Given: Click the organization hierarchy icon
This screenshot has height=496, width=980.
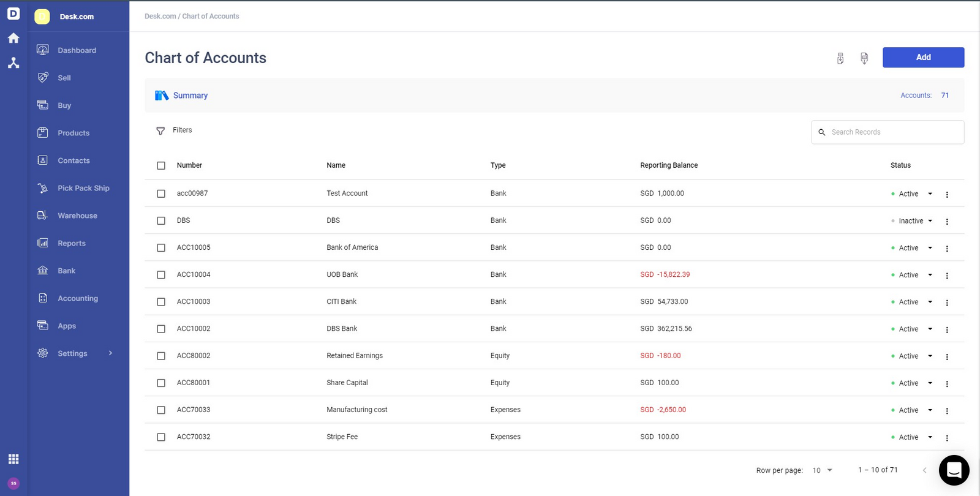Looking at the screenshot, I should [13, 62].
